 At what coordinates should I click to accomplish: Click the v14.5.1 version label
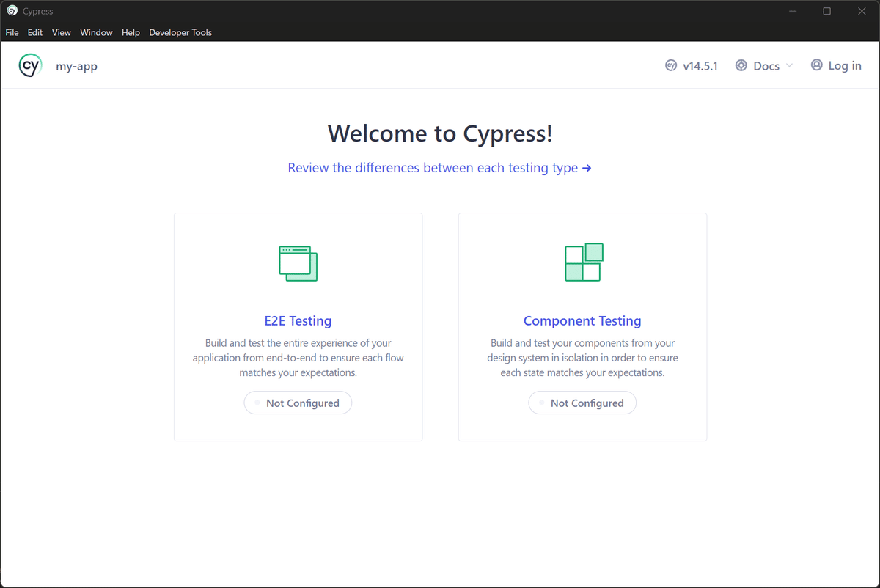pyautogui.click(x=700, y=65)
